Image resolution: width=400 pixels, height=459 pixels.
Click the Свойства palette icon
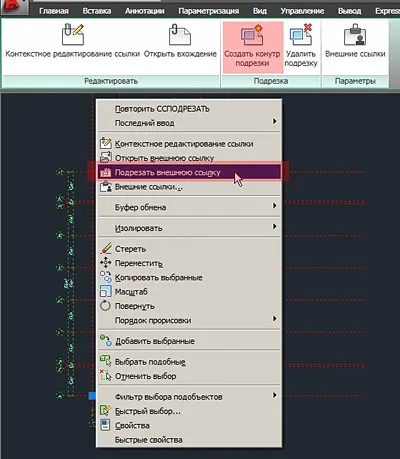tap(105, 425)
